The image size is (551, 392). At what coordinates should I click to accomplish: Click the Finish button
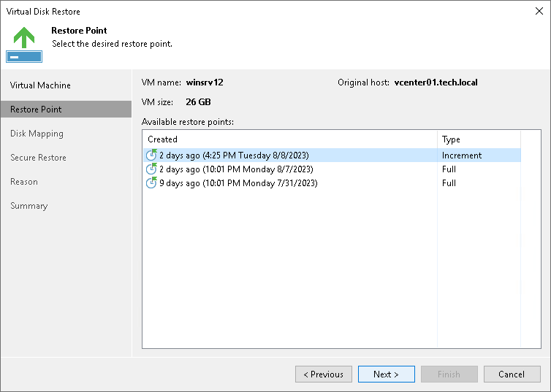[449, 374]
